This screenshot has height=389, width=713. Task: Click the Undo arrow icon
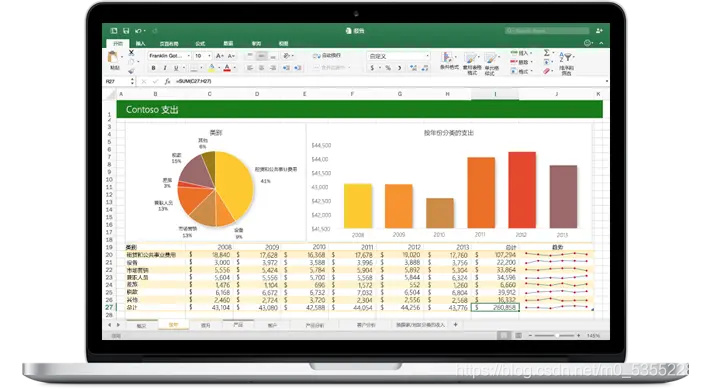[138, 30]
